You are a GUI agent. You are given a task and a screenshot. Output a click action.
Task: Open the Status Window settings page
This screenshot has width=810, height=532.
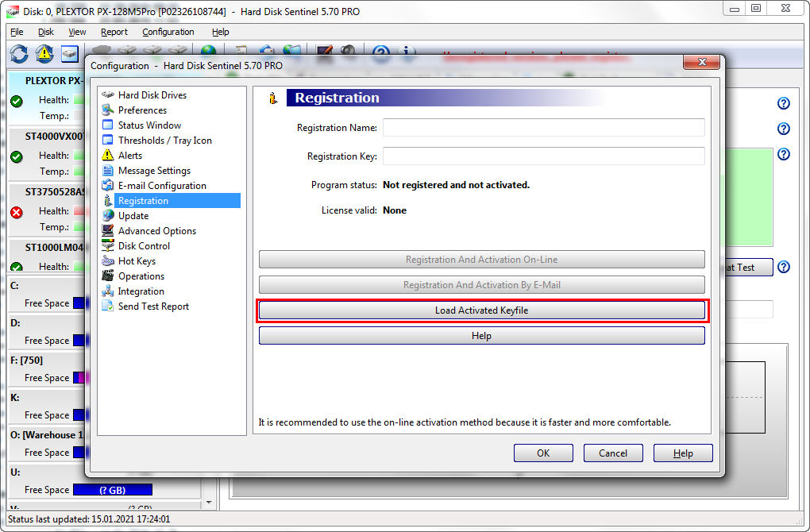149,125
